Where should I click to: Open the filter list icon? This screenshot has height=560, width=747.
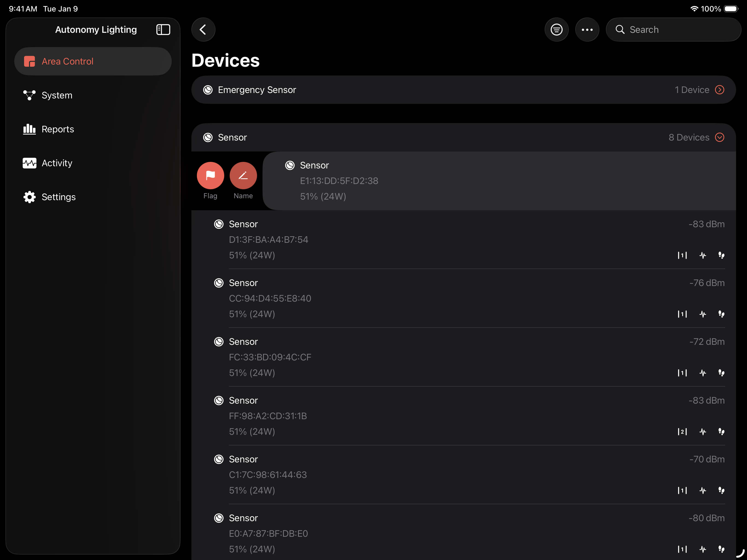(556, 30)
